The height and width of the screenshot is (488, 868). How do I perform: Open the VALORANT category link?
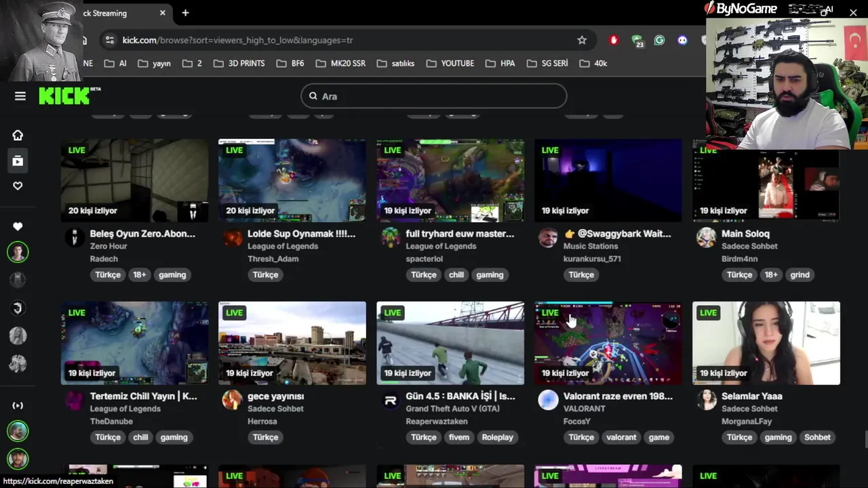pos(585,409)
